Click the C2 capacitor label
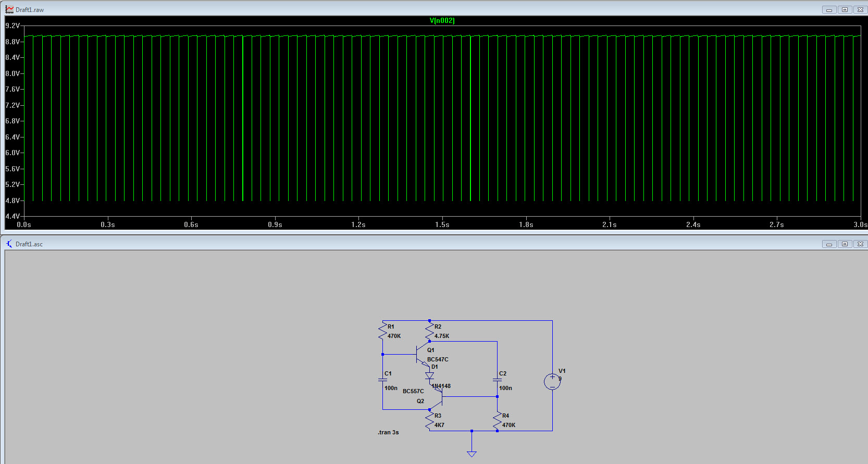This screenshot has height=464, width=868. (x=503, y=373)
